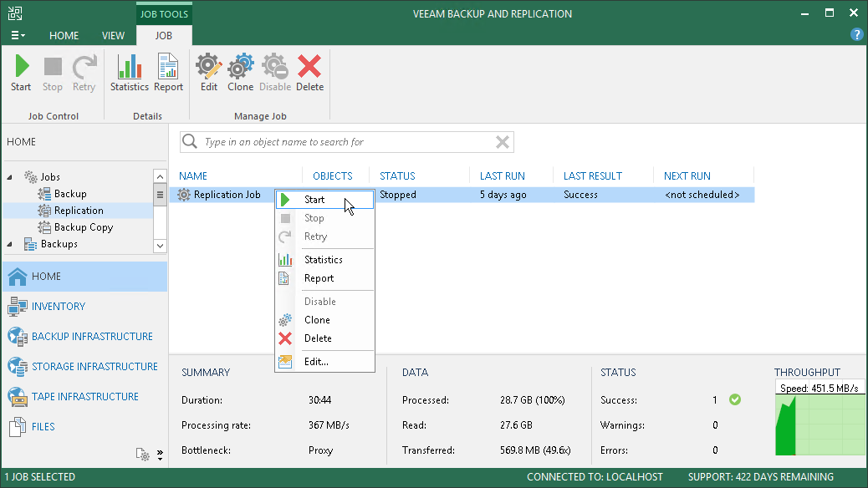Click the Edit job ribbon icon
The height and width of the screenshot is (488, 868).
tap(209, 73)
